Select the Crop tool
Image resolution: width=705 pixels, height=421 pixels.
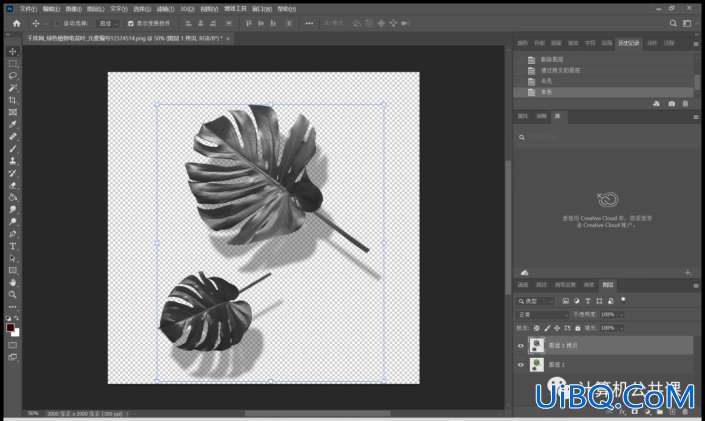[13, 100]
